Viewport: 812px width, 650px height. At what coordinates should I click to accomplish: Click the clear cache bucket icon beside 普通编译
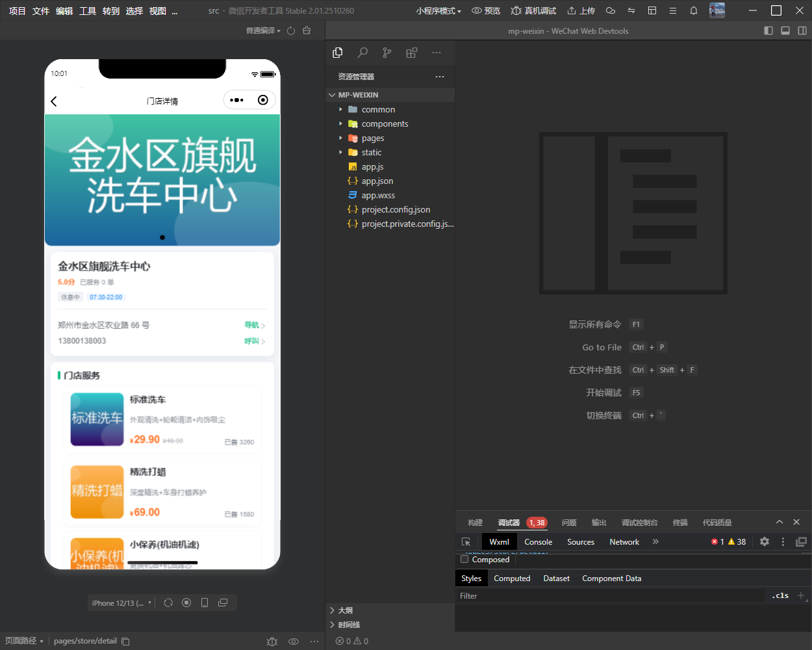pos(307,31)
